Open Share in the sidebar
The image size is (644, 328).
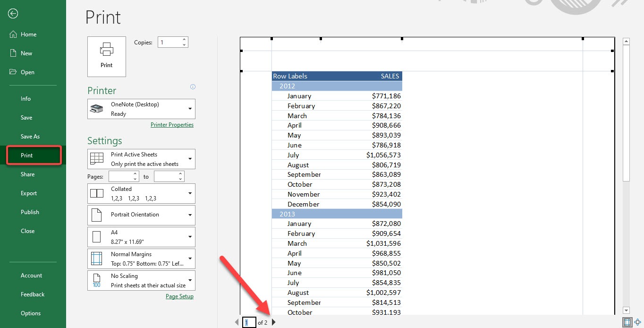click(x=27, y=174)
